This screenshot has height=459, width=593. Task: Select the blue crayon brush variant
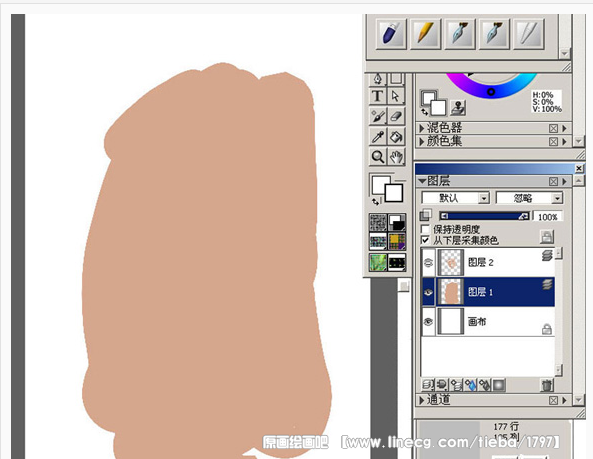point(390,33)
